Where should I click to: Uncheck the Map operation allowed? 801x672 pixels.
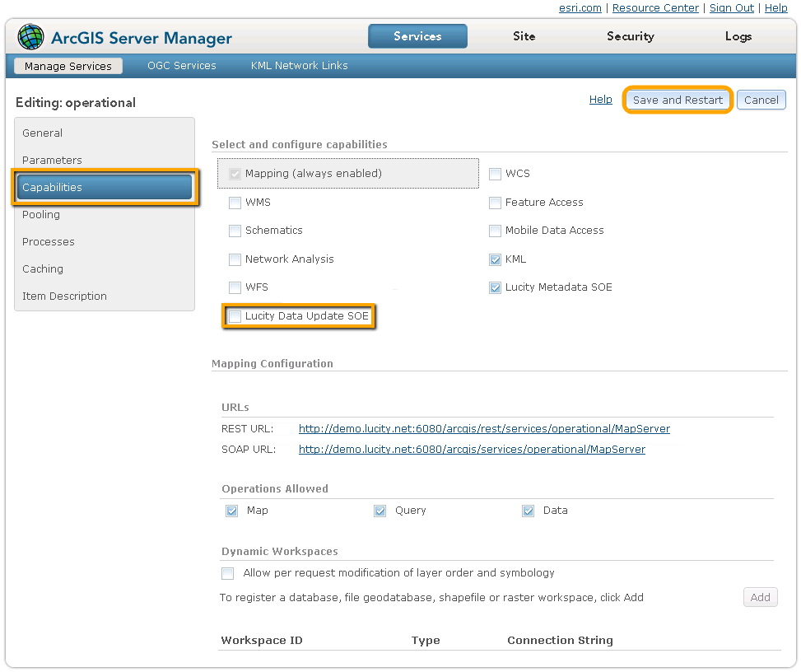point(232,511)
